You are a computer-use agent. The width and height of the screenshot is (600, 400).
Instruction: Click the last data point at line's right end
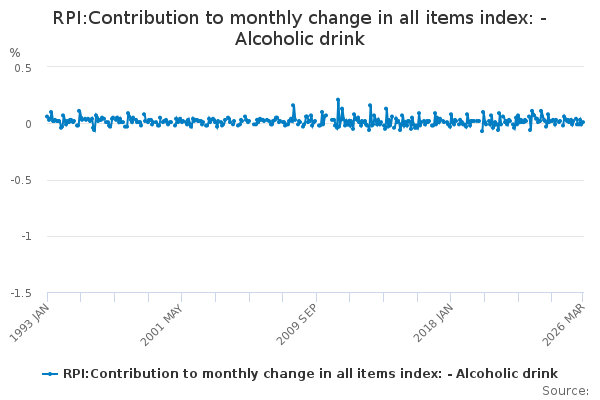click(x=583, y=122)
